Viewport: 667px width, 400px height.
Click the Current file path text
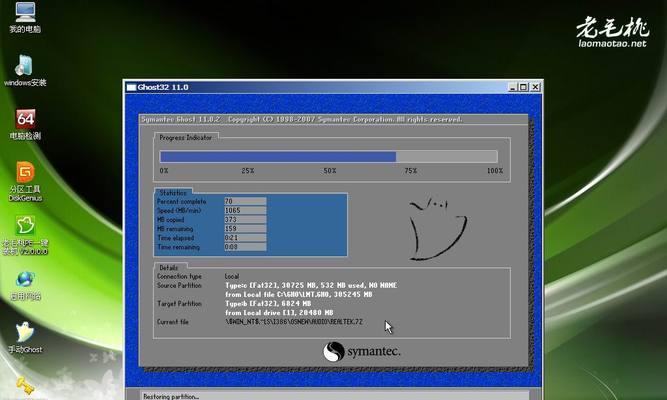294,322
